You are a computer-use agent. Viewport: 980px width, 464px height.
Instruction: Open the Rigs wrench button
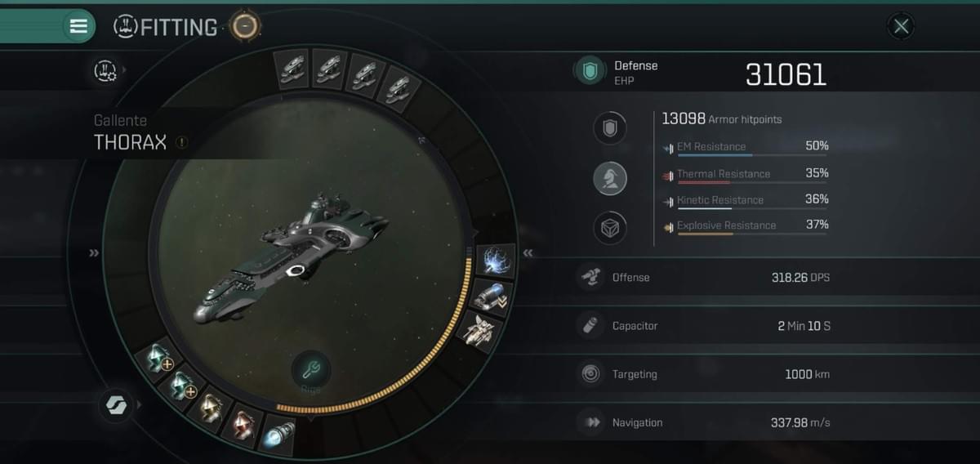(x=310, y=372)
